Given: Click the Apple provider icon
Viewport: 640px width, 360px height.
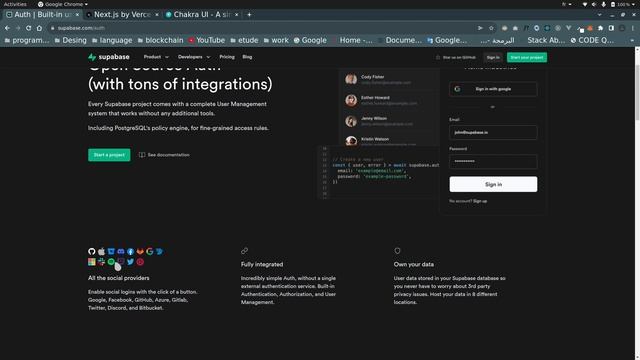Looking at the screenshot, I should tap(101, 251).
